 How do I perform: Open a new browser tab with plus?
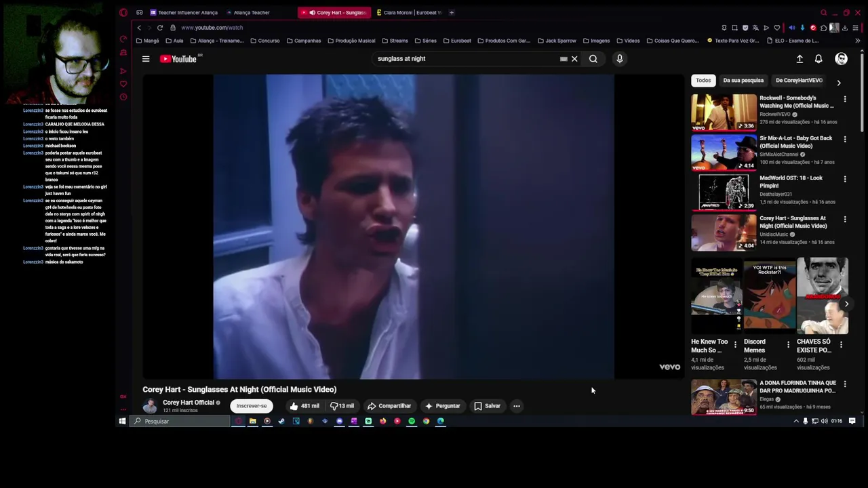(x=452, y=12)
